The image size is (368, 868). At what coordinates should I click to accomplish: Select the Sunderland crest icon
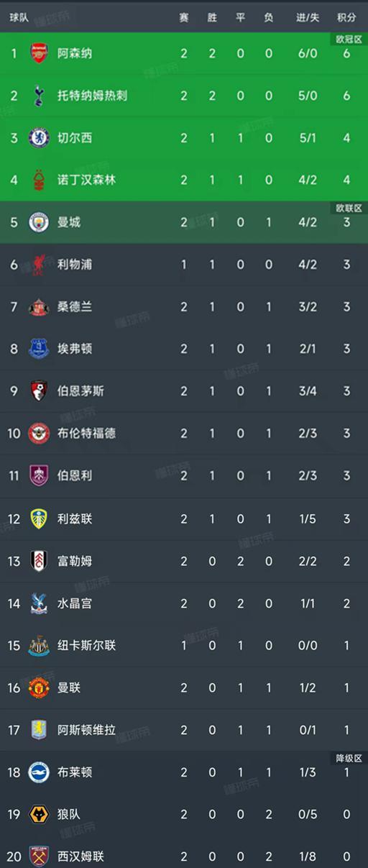(39, 306)
